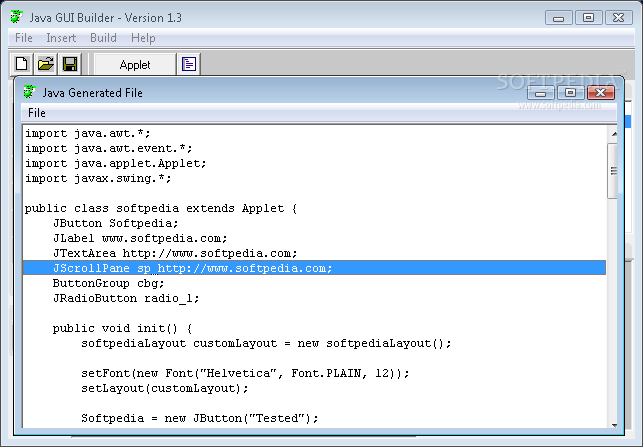Minimize the Java GUI Builder main window

pyautogui.click(x=558, y=18)
